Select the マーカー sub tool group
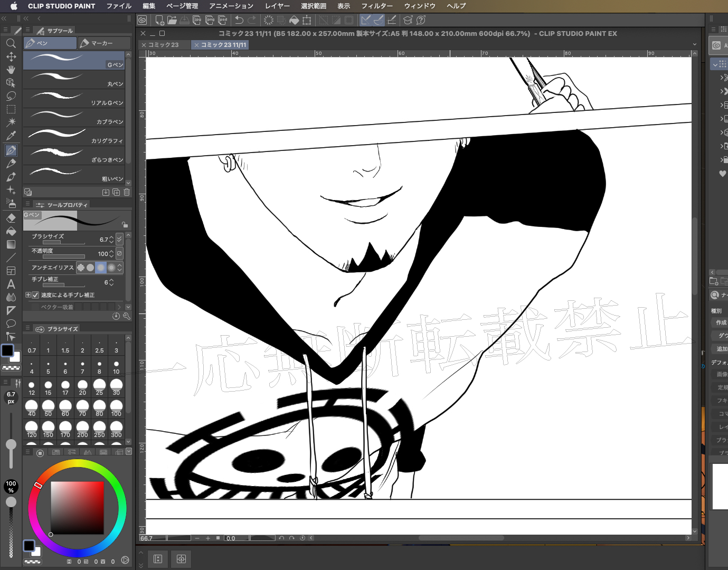Screen dimensions: 728x570 pos(103,43)
